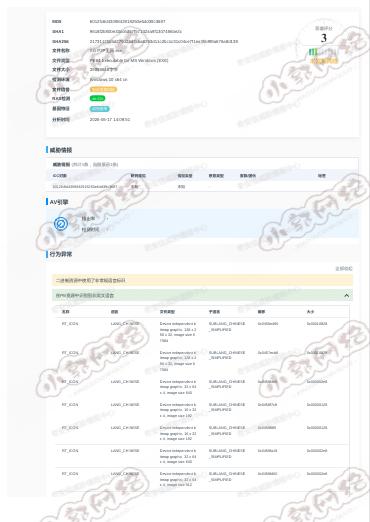Click the PE32 executable file type value
This screenshot has height=522, width=370.
[129, 60]
